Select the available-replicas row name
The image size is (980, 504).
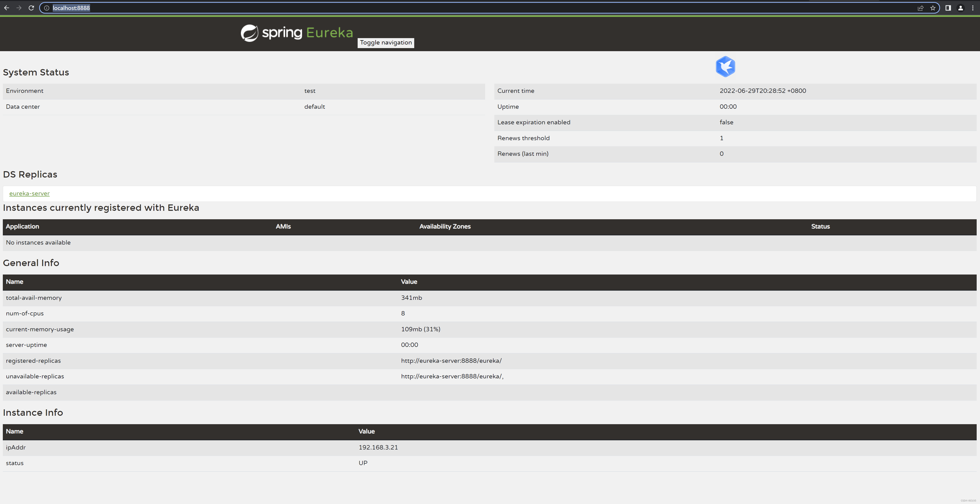point(31,393)
